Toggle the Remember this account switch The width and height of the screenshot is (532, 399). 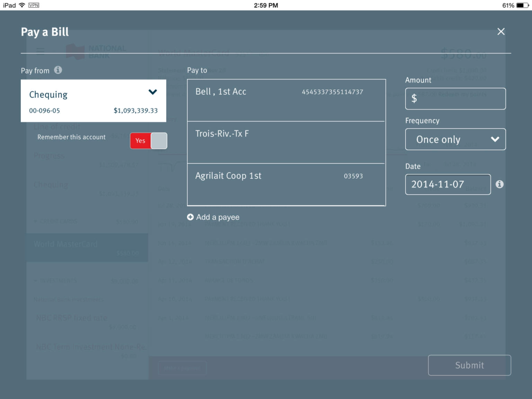tap(149, 141)
